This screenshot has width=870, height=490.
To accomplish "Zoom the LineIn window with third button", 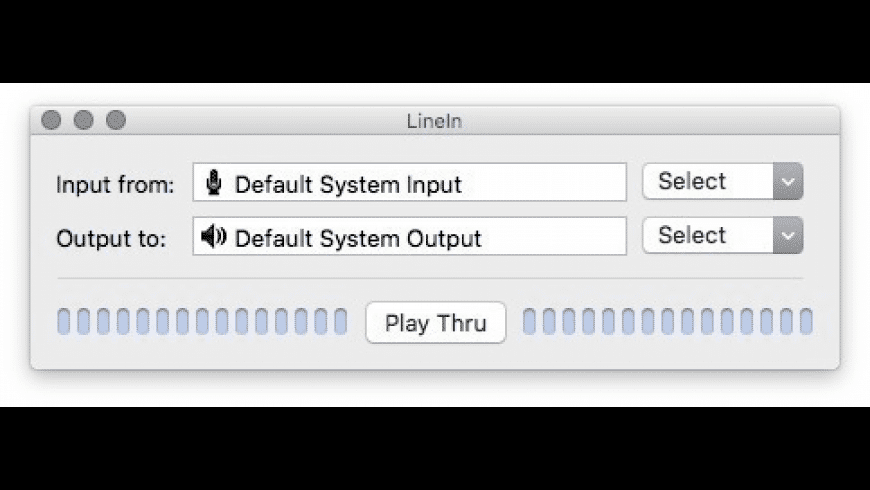I will click(116, 120).
